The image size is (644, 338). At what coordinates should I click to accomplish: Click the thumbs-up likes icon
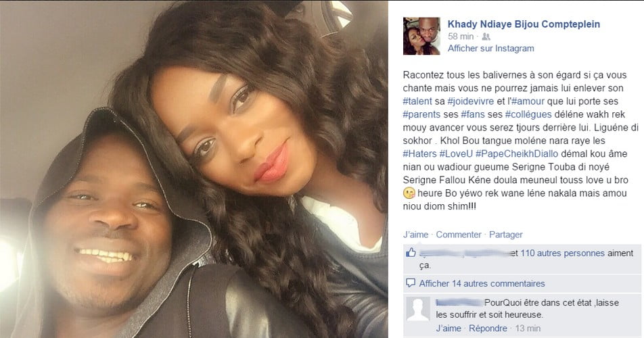point(411,253)
